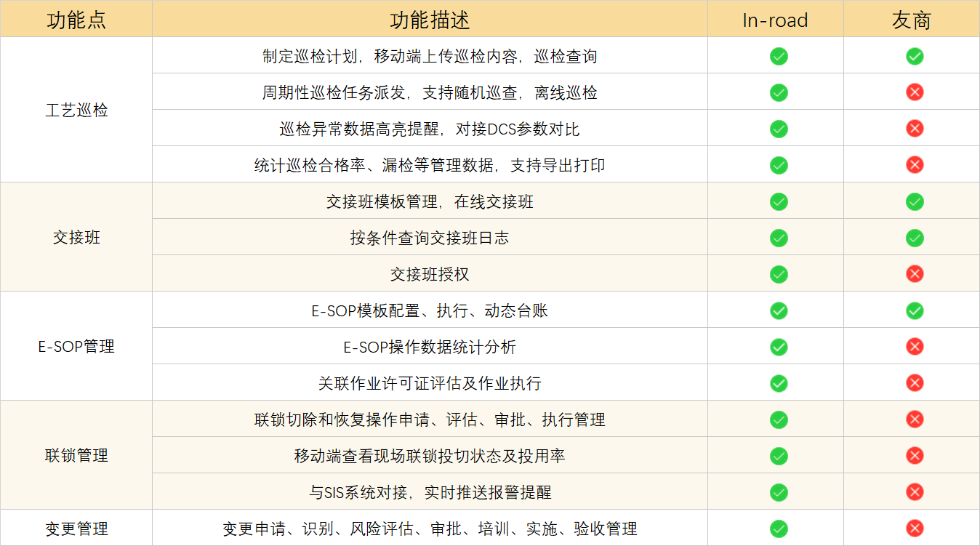The width and height of the screenshot is (980, 546).
Task: Click the 友商 red cross for E-SOP操作数据统计分析
Action: coord(915,347)
